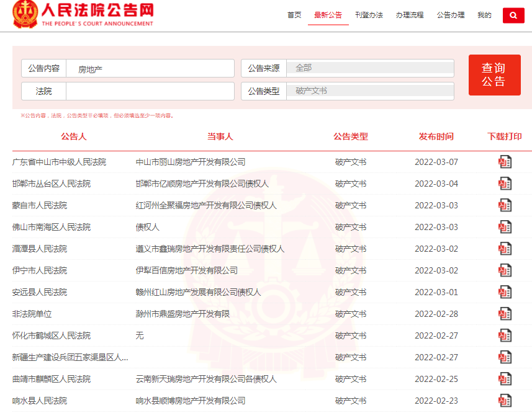Click 蒙自市人民法院 in the list
The width and height of the screenshot is (532, 413).
[40, 205]
